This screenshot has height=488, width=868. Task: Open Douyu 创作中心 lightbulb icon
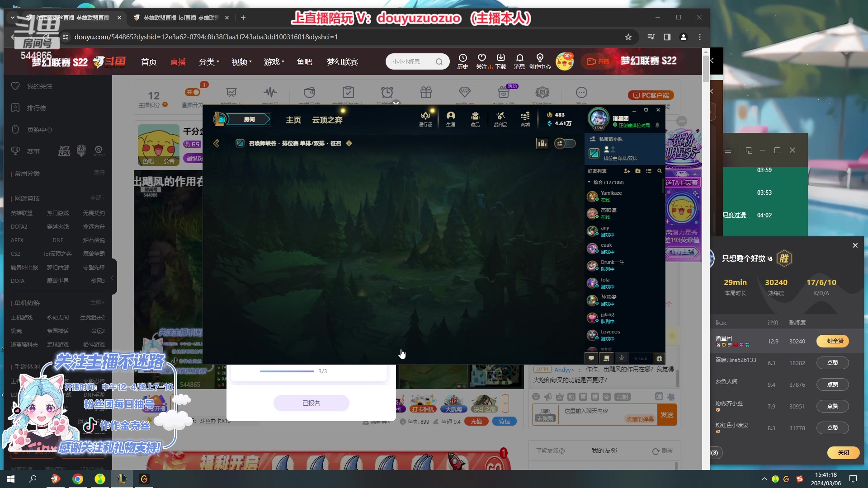click(x=540, y=61)
